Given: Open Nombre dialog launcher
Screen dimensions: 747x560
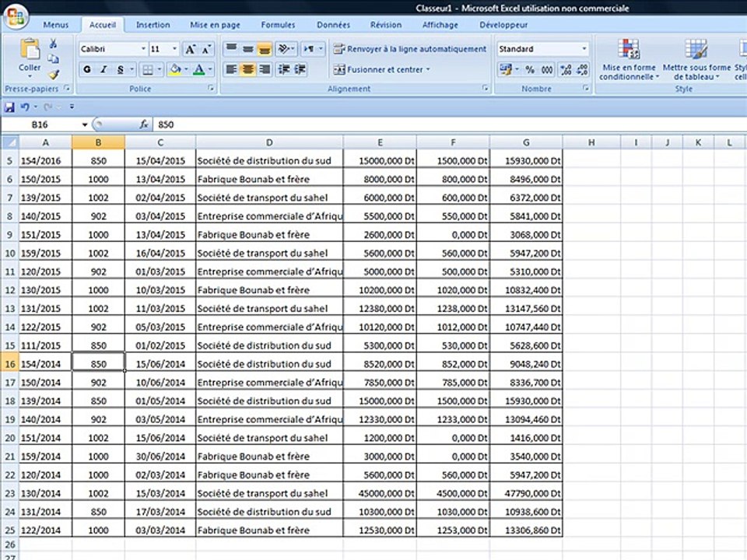Looking at the screenshot, I should [x=585, y=88].
